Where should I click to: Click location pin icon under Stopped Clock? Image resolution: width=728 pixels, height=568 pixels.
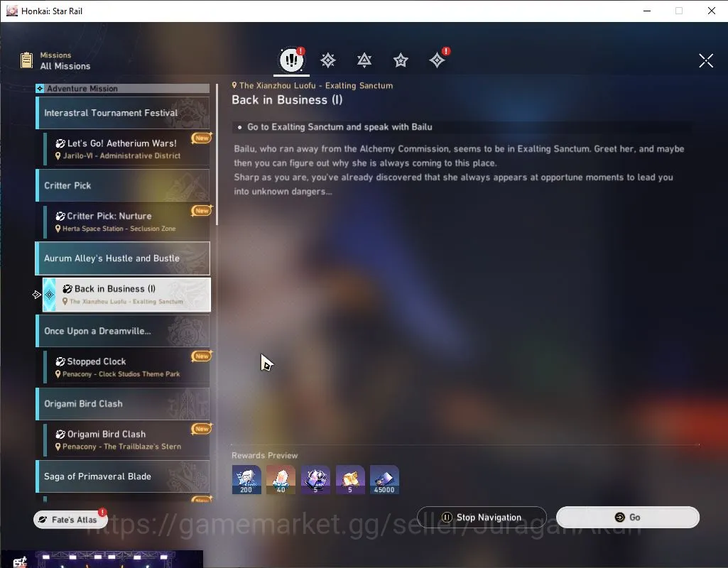pyautogui.click(x=58, y=374)
